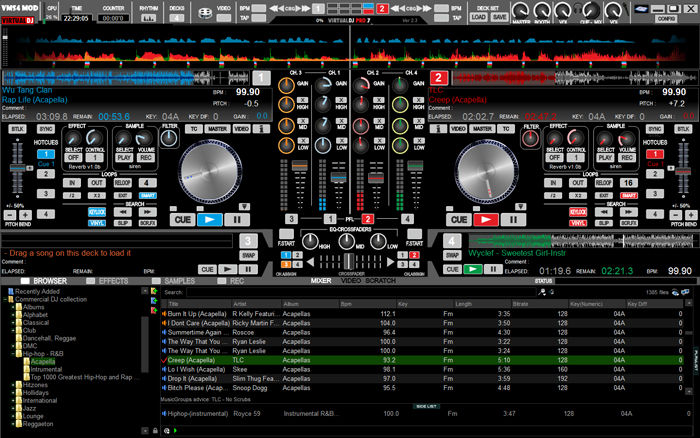Select the Creep (Acapella) track row
The width and height of the screenshot is (700, 438).
click(421, 360)
